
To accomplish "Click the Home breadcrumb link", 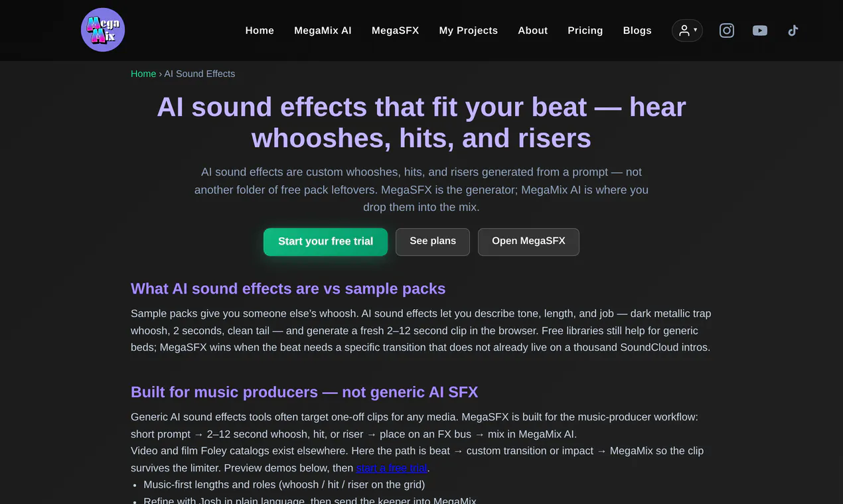I will click(143, 74).
